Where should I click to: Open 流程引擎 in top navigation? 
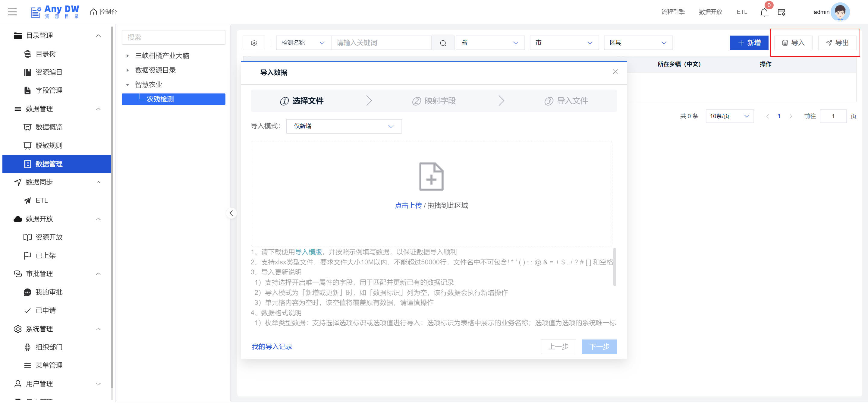pos(673,12)
